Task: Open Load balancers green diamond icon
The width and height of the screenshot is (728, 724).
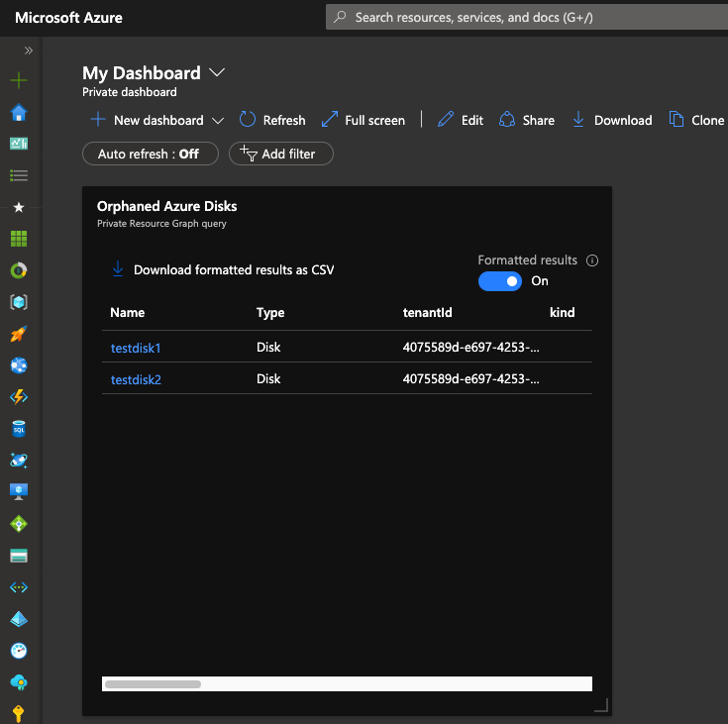Action: click(19, 524)
